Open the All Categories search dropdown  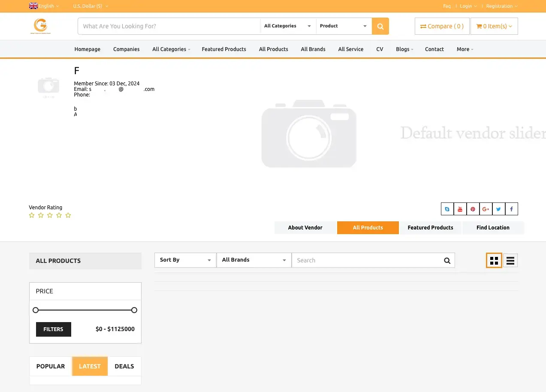[288, 26]
